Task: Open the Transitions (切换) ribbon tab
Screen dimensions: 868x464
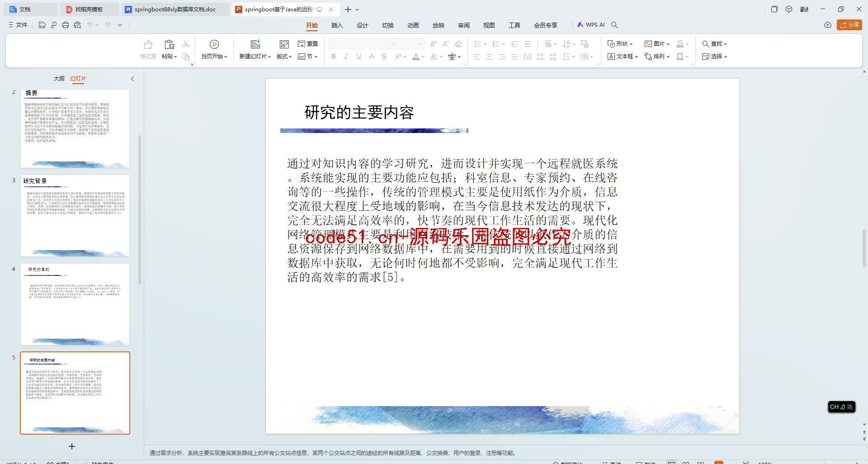Action: (x=387, y=25)
